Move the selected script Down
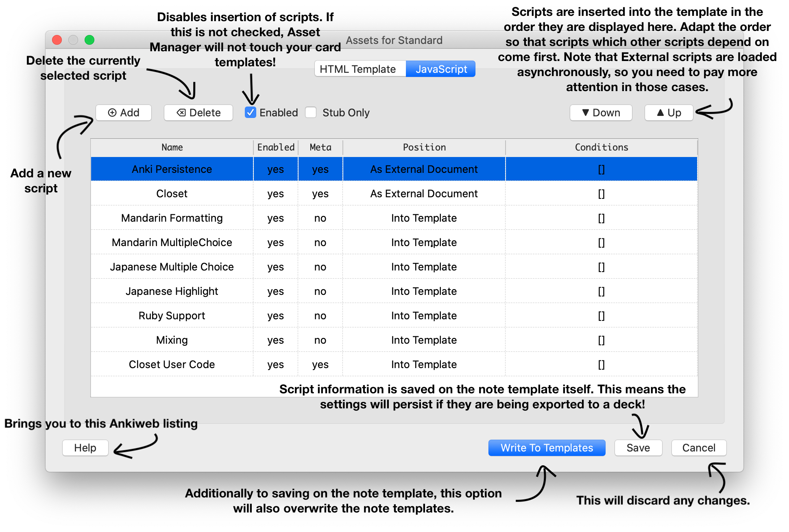This screenshot has height=532, width=789. [601, 113]
